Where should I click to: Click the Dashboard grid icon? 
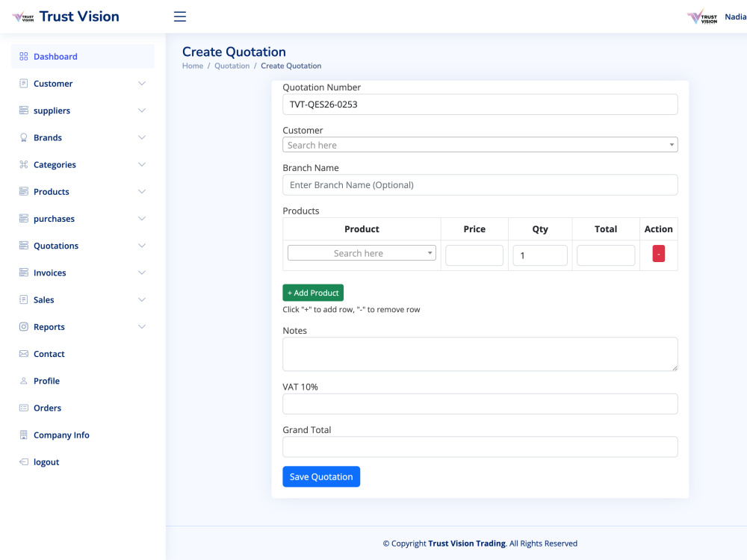pyautogui.click(x=23, y=56)
